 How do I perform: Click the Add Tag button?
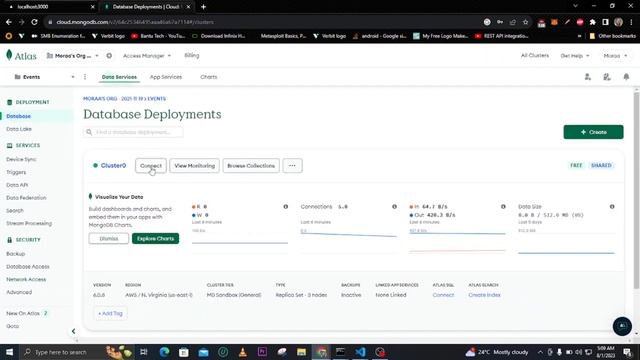click(110, 313)
